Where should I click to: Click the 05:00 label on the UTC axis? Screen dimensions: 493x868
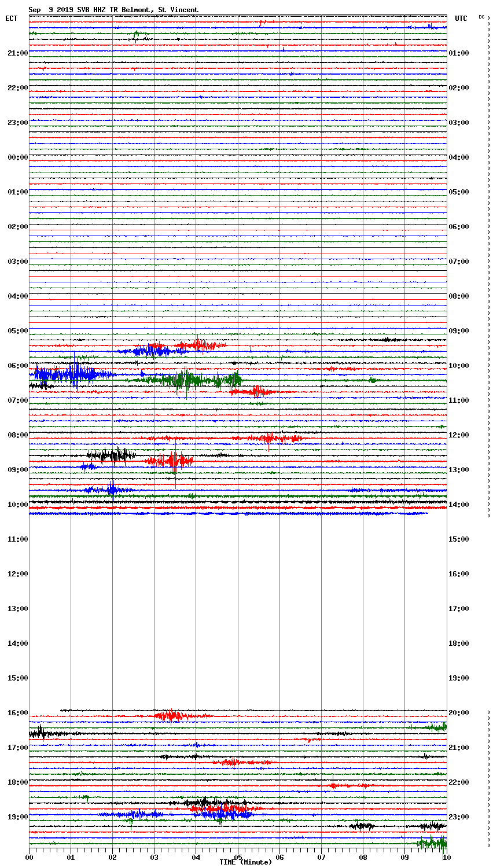[459, 192]
